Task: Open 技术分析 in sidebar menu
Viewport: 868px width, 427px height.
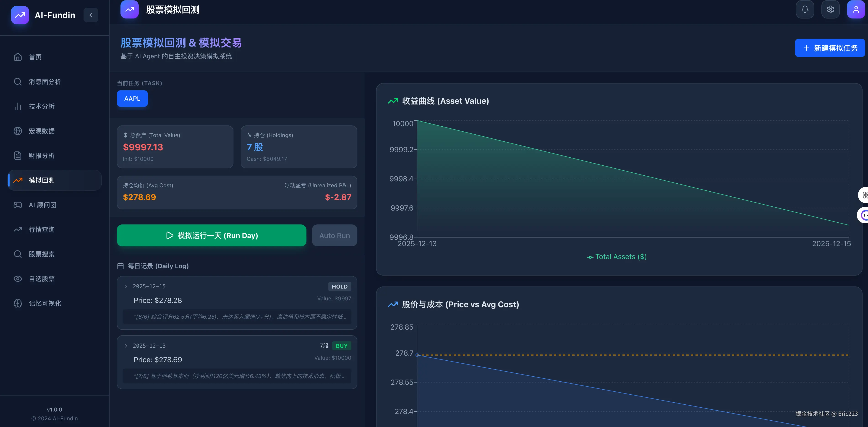Action: [x=42, y=107]
